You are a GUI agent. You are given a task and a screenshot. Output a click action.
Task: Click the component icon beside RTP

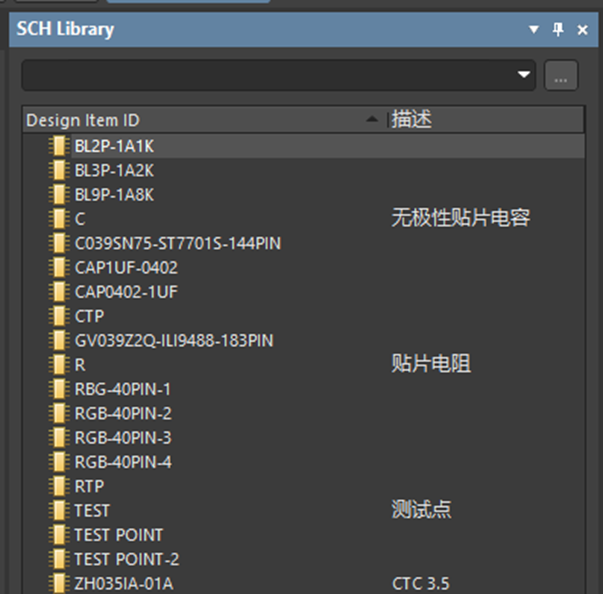59,486
